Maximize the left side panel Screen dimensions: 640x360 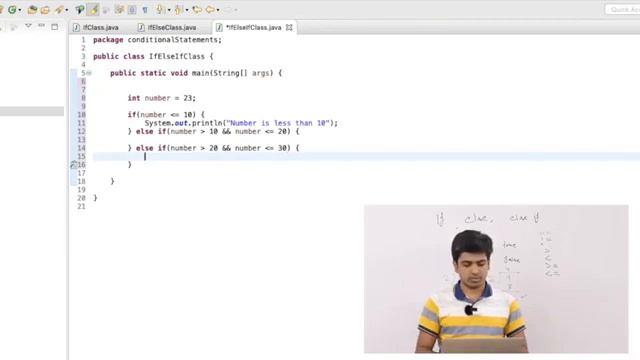click(54, 27)
